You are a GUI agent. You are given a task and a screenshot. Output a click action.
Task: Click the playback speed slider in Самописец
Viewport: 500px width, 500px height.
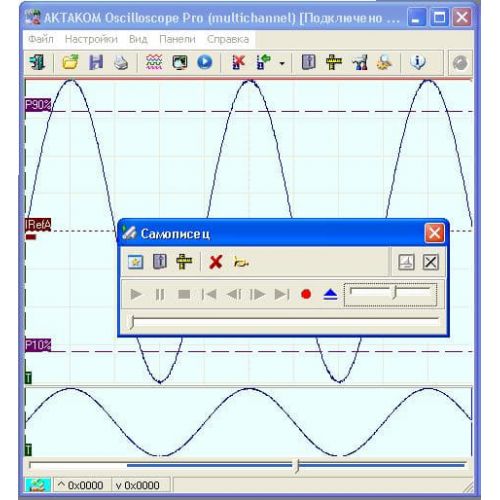pos(390,295)
